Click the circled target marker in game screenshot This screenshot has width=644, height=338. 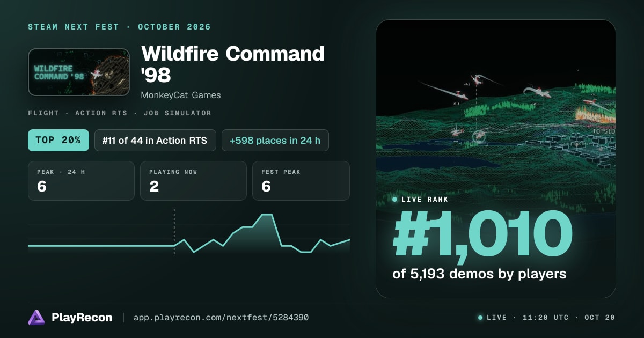click(479, 136)
